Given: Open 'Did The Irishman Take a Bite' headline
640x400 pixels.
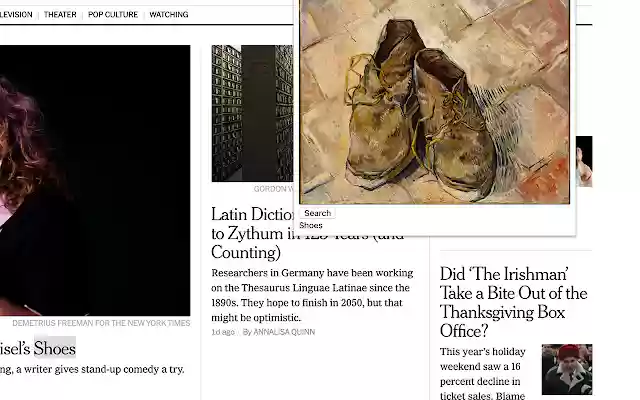Looking at the screenshot, I should (x=513, y=302).
